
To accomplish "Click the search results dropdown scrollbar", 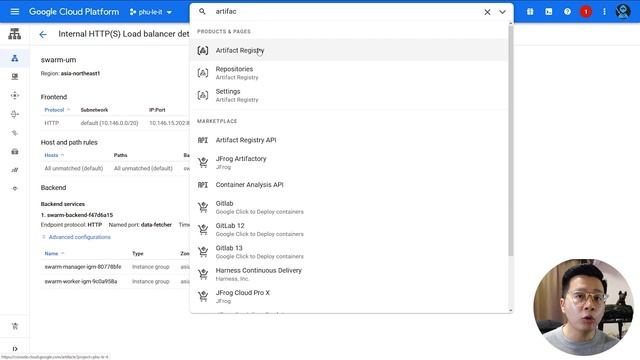I will [x=511, y=140].
